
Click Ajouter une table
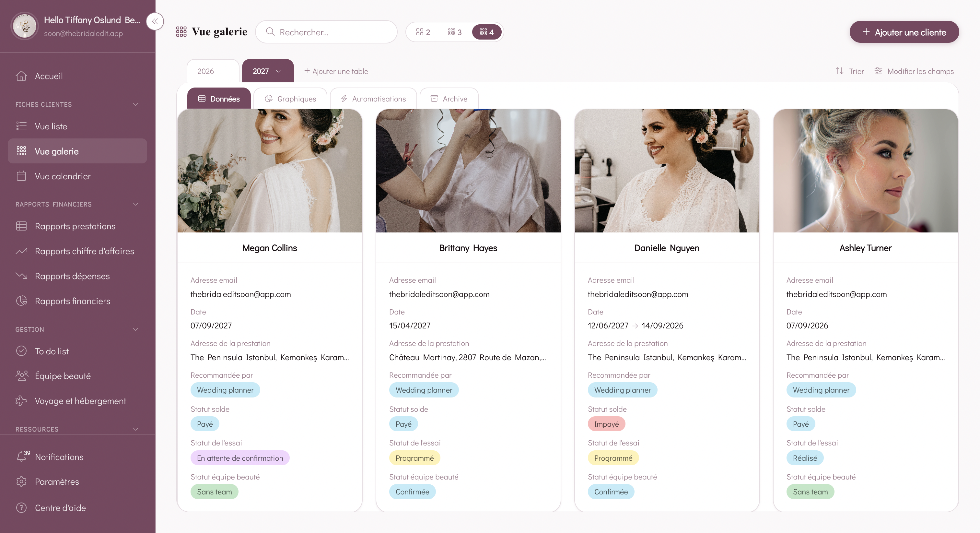(x=336, y=71)
